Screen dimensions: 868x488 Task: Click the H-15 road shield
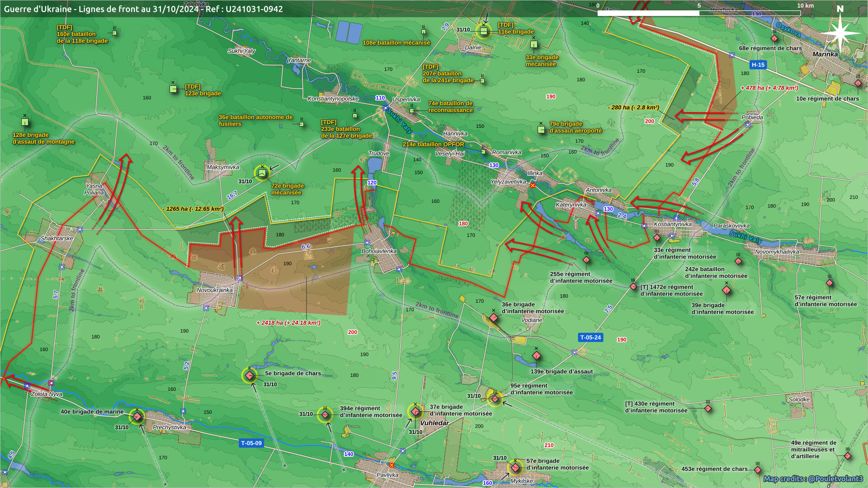pos(758,65)
